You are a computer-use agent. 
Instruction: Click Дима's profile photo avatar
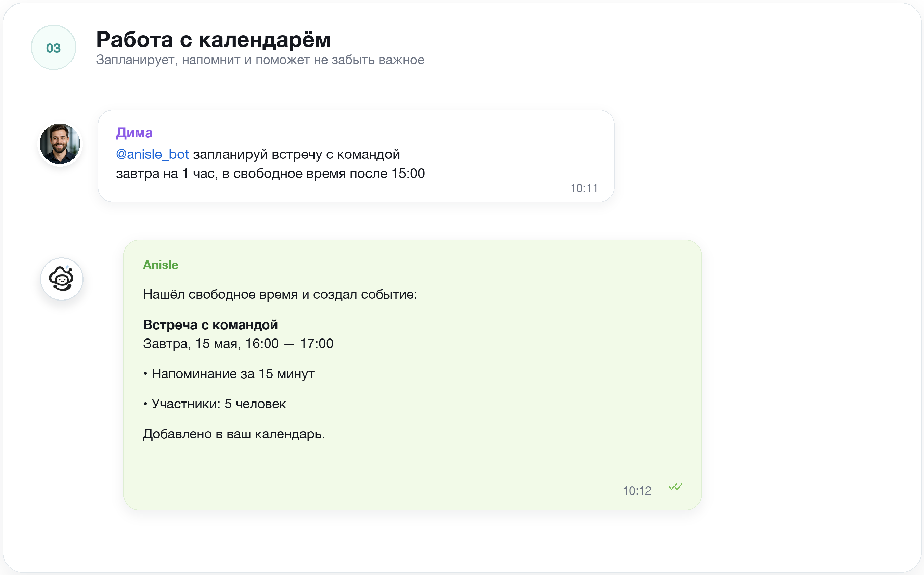[60, 144]
